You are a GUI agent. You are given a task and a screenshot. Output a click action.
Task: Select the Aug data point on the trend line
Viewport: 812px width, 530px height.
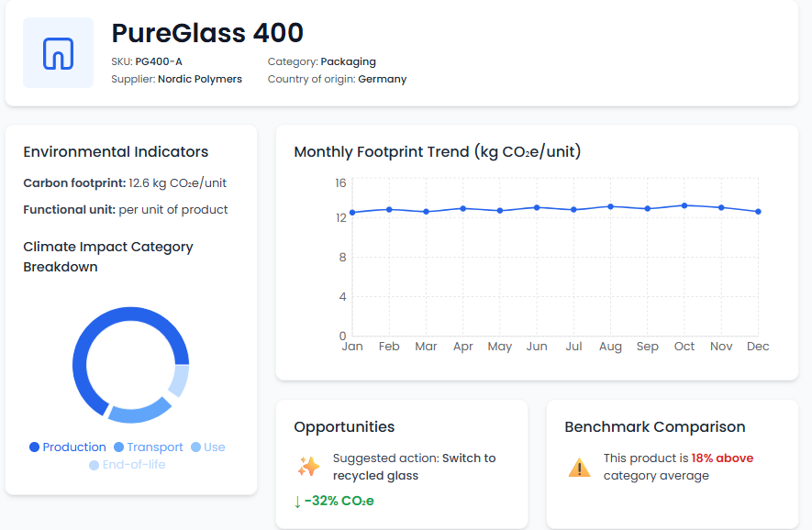tap(610, 206)
